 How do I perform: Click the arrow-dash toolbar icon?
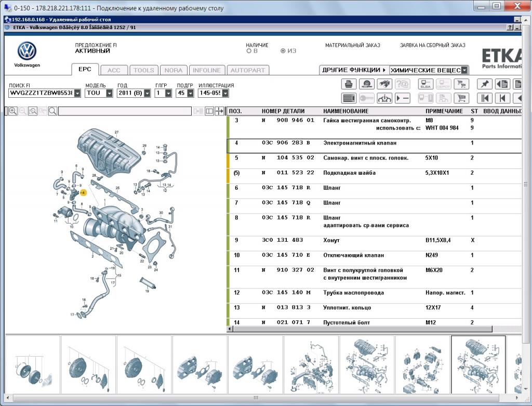pos(402,98)
